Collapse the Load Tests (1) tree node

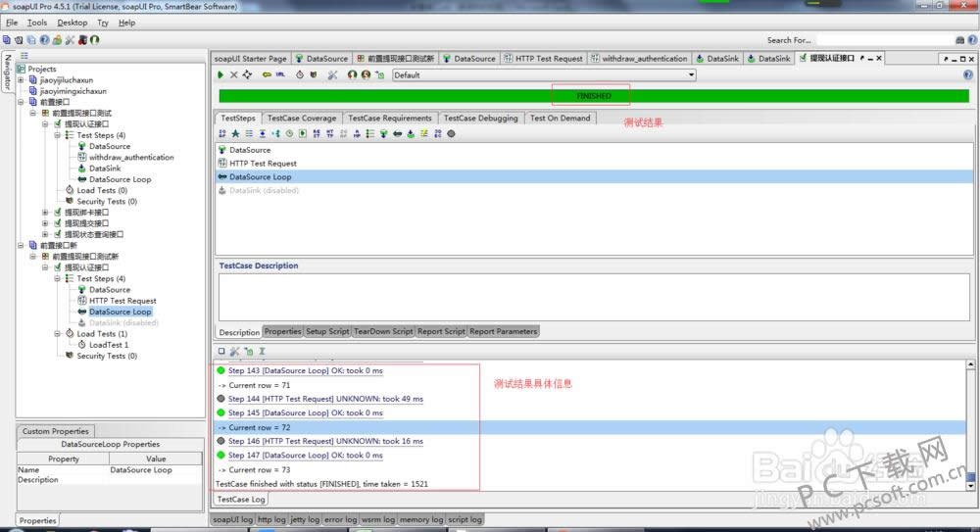click(x=57, y=334)
